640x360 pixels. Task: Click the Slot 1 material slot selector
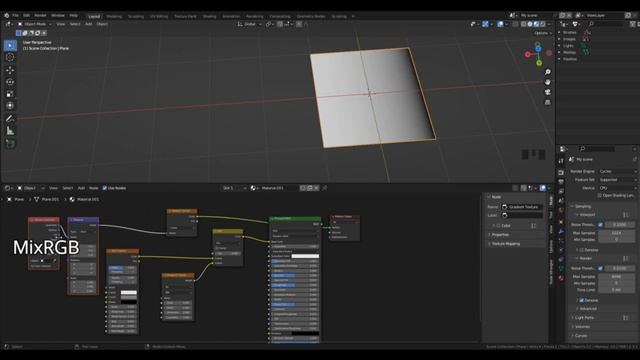pos(234,188)
